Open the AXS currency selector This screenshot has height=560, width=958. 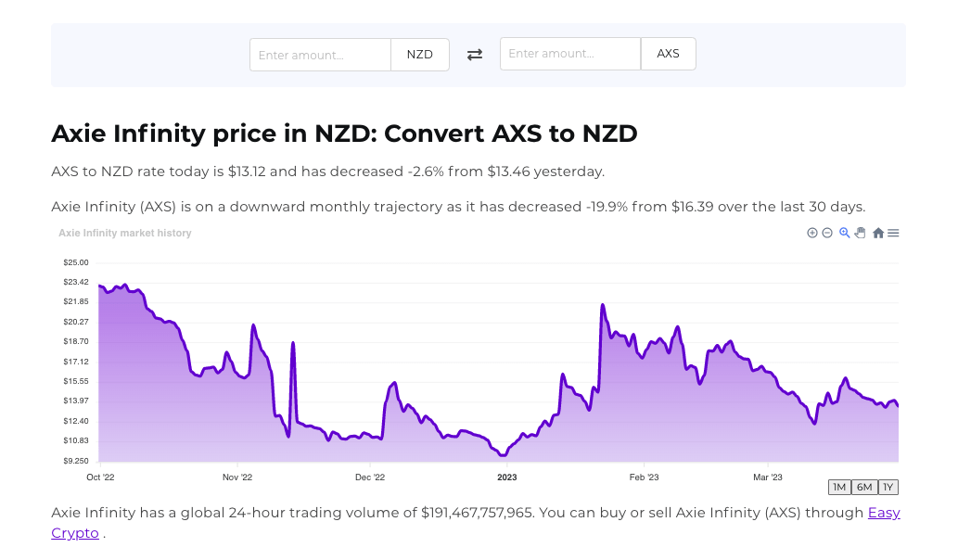pyautogui.click(x=668, y=54)
